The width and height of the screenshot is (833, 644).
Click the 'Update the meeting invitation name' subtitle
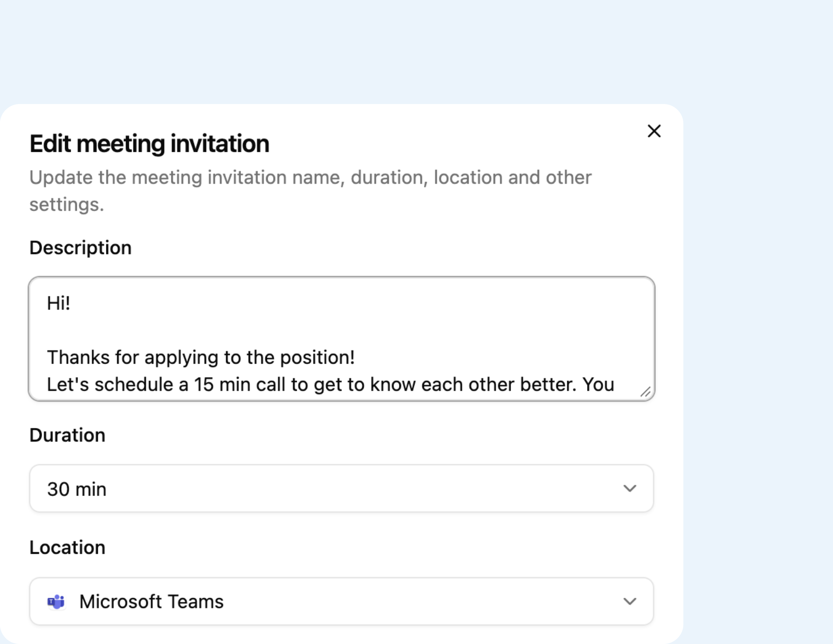[311, 190]
